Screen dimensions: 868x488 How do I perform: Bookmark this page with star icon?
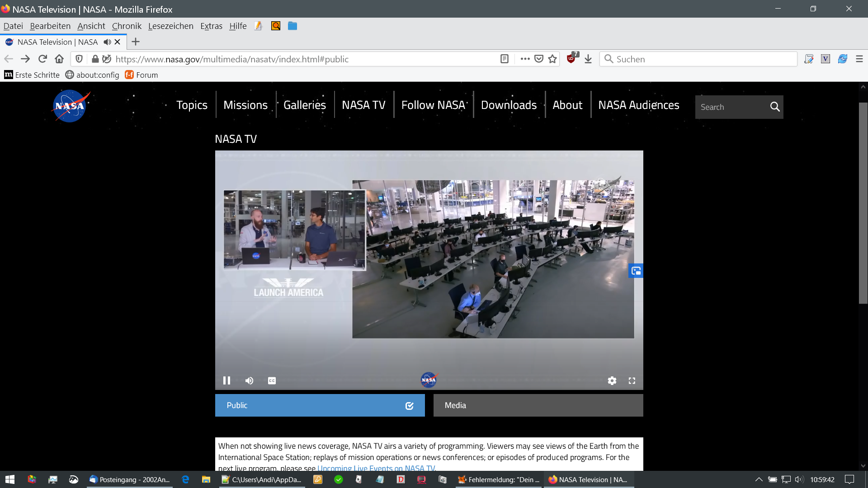click(552, 59)
